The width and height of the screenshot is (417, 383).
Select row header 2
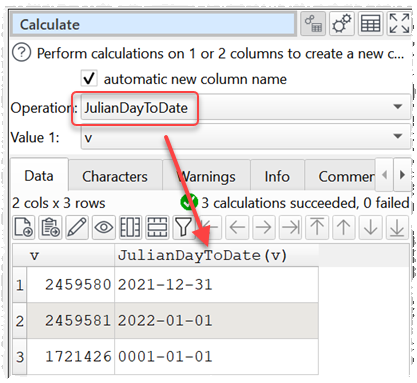point(20,321)
